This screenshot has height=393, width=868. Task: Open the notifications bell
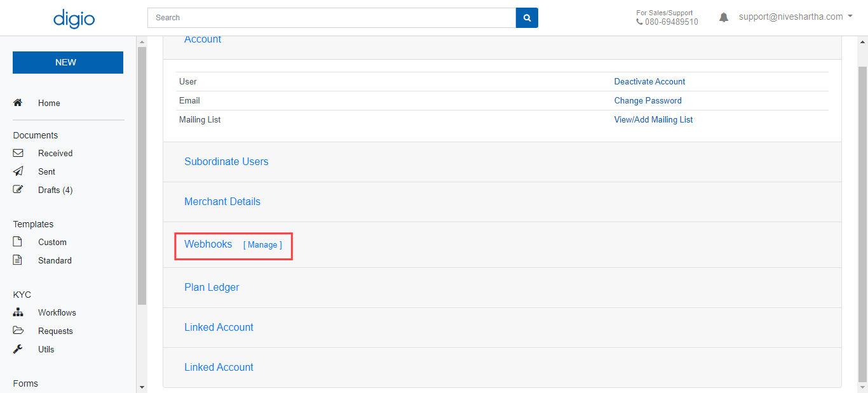724,18
